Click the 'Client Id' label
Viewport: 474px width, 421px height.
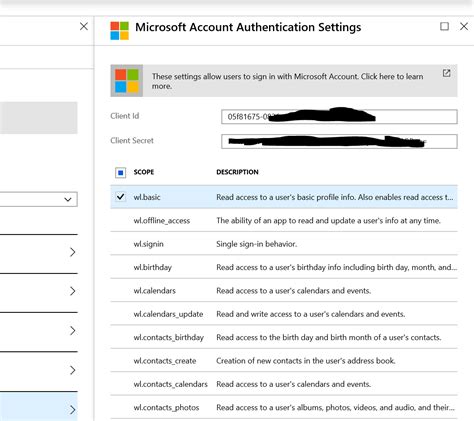[125, 116]
